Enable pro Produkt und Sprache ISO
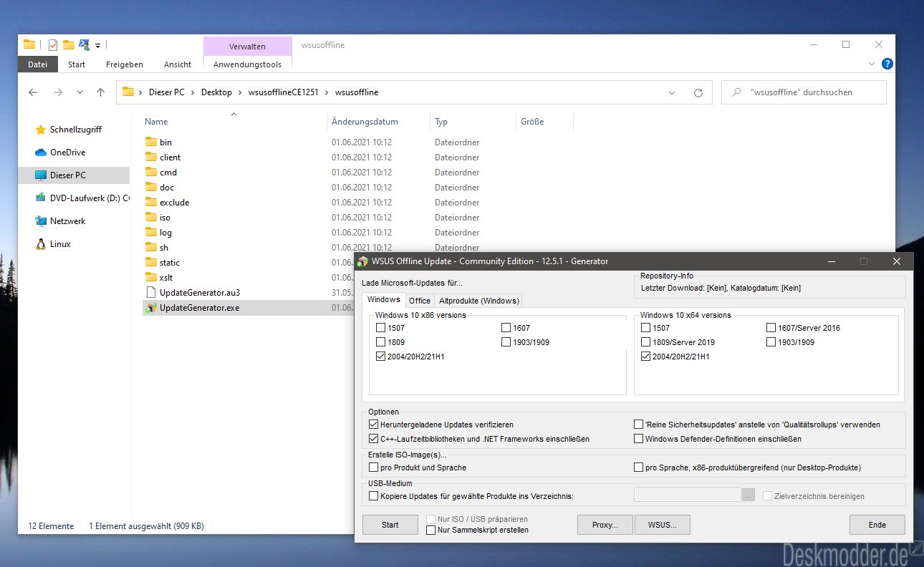The image size is (924, 567). (373, 467)
